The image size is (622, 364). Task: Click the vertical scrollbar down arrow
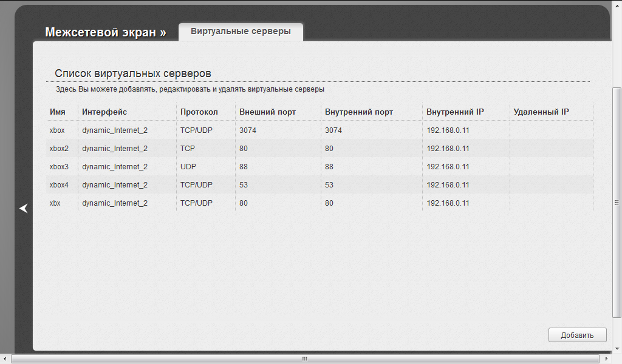click(x=617, y=349)
